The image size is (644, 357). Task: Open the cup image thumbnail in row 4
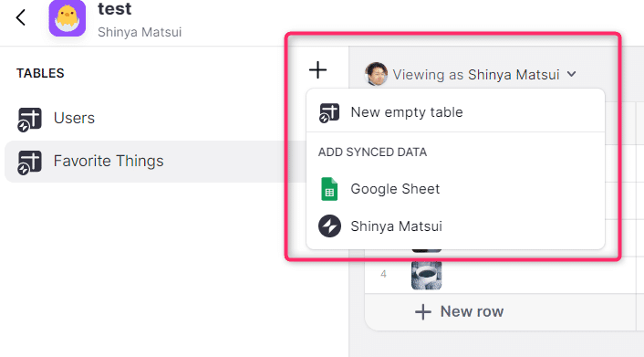(x=426, y=275)
